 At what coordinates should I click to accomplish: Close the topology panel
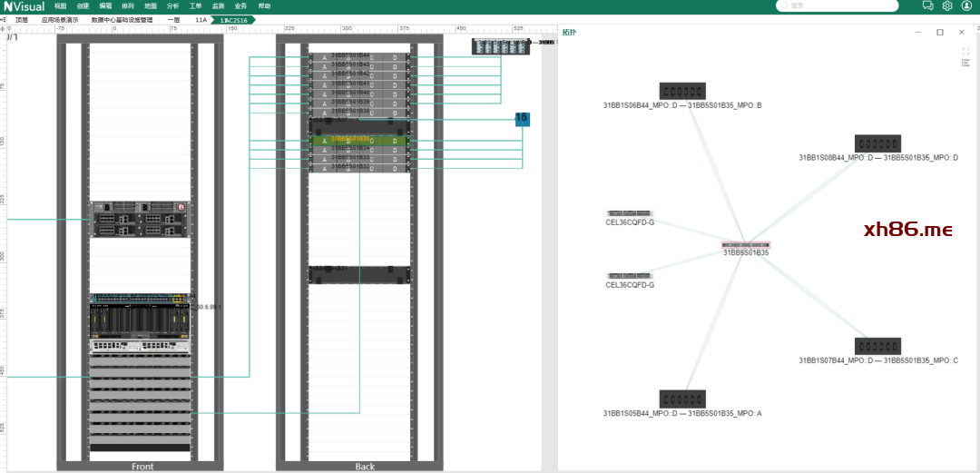click(961, 32)
